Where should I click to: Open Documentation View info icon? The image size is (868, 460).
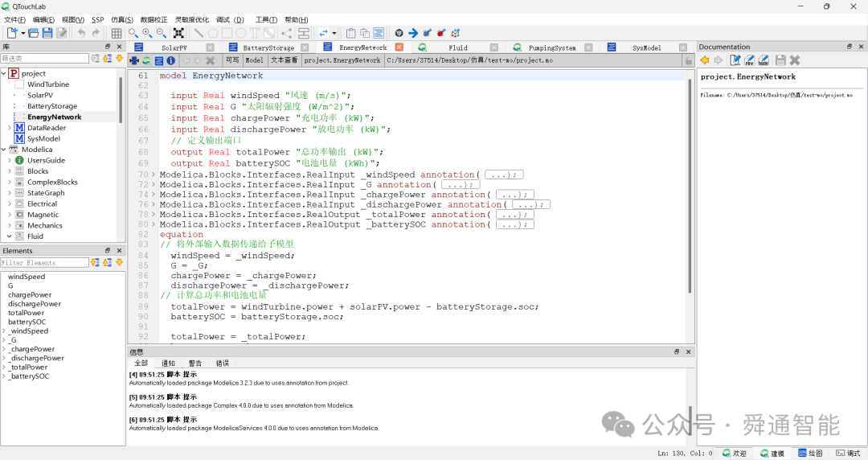tap(171, 60)
